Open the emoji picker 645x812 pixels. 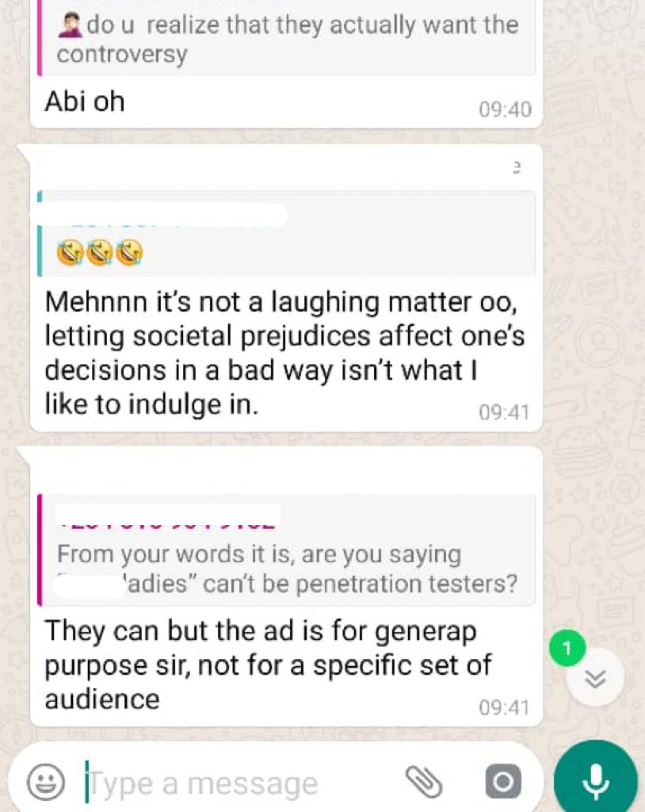point(46,783)
